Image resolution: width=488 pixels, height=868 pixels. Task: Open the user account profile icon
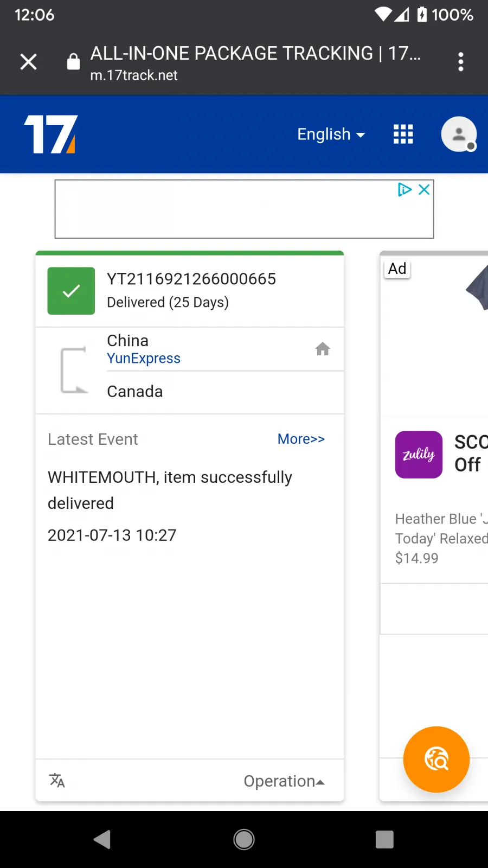pyautogui.click(x=459, y=134)
